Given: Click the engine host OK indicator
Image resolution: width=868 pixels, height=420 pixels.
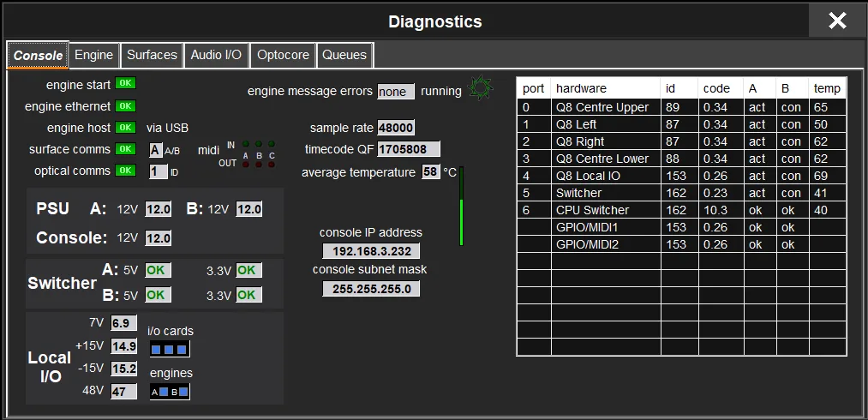Looking at the screenshot, I should point(126,128).
